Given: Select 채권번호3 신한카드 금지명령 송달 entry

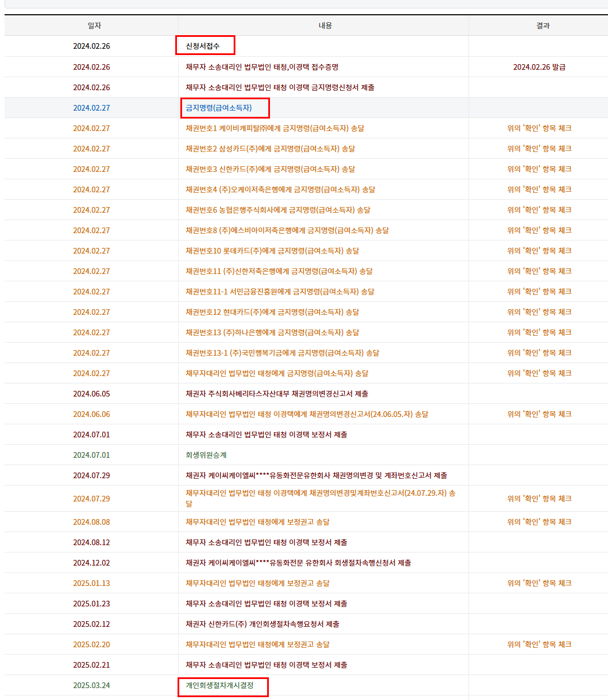Looking at the screenshot, I should [270, 169].
